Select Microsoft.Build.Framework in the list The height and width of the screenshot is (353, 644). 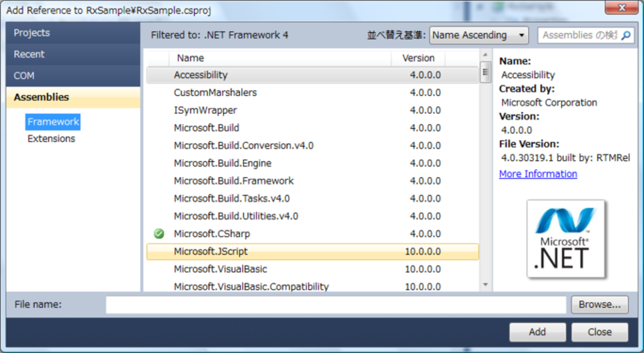[x=313, y=181]
